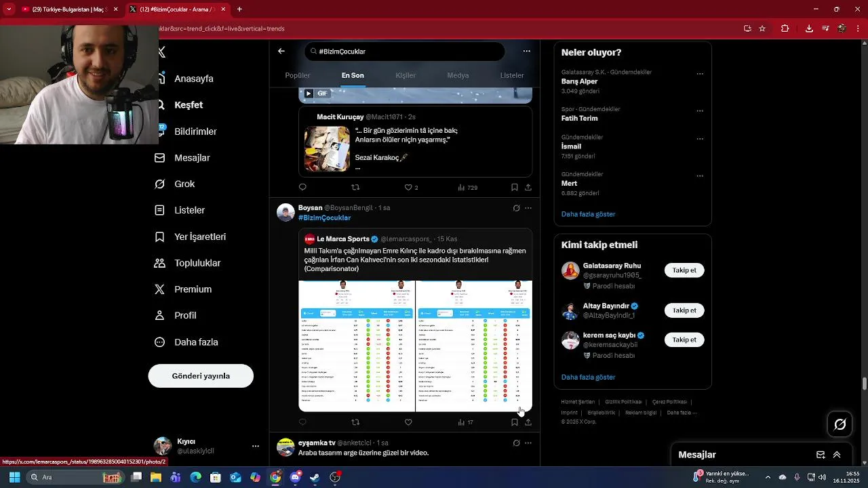Open Topluluklar communities
Screen dimensions: 868x488
click(197, 263)
